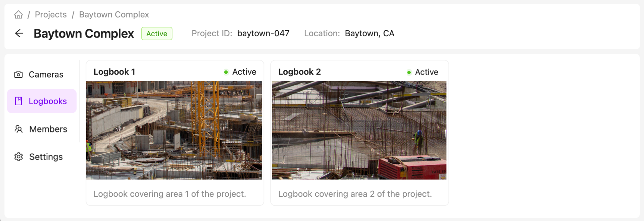The width and height of the screenshot is (644, 221).
Task: Open Logbook 1 by clicking its title
Action: click(x=114, y=71)
